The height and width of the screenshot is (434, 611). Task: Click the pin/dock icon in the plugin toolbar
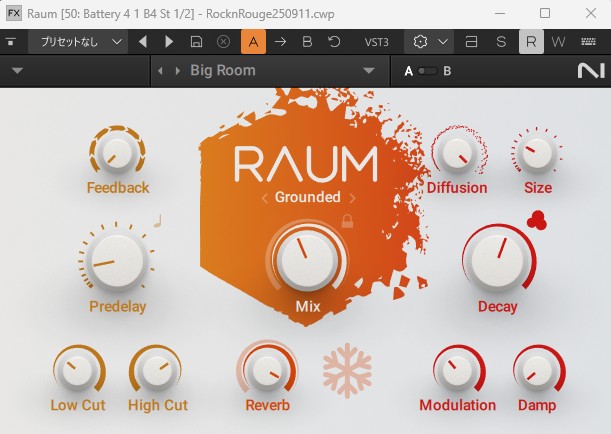11,41
